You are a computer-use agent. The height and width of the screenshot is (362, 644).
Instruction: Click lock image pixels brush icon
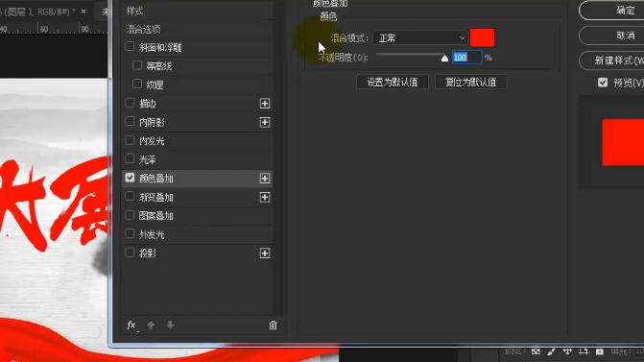(551, 351)
